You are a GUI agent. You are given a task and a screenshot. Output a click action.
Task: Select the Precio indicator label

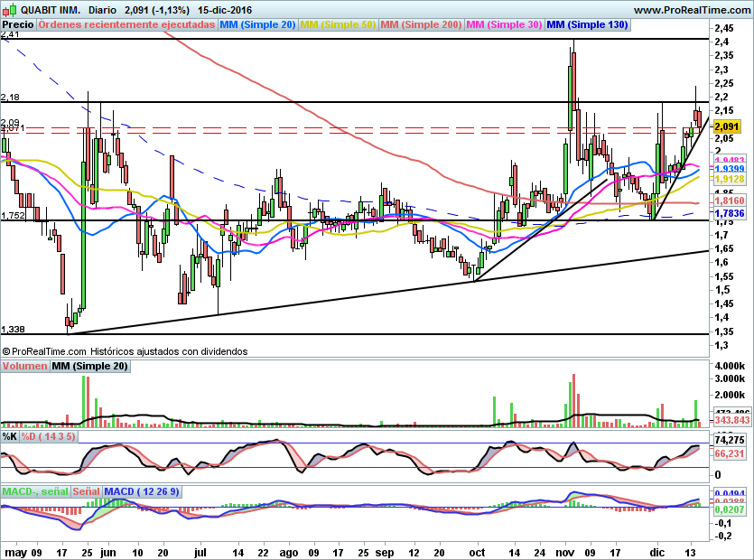[18, 24]
